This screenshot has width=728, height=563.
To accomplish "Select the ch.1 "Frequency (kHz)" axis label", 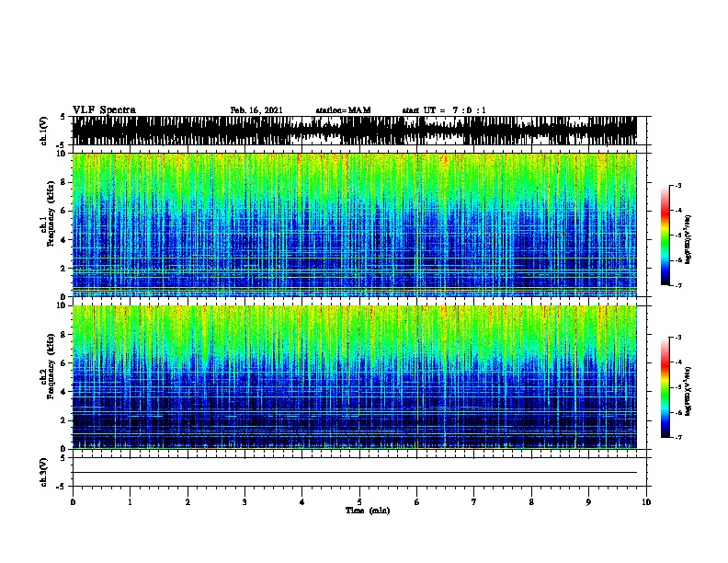I will coord(51,214).
